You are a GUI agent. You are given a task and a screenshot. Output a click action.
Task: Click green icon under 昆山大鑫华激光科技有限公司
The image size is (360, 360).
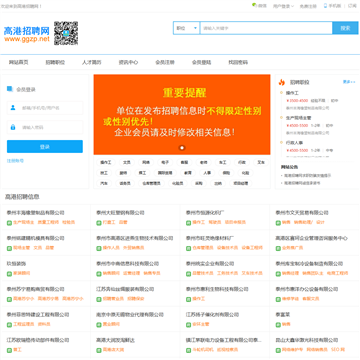click(x=278, y=350)
